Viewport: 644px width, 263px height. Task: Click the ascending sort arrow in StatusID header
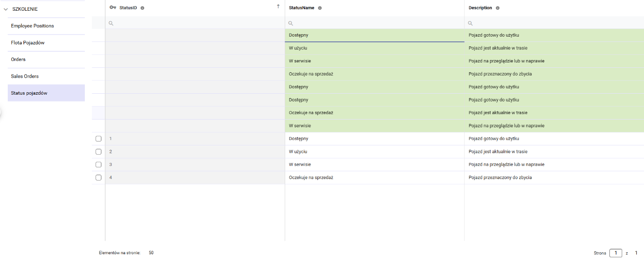pyautogui.click(x=278, y=6)
